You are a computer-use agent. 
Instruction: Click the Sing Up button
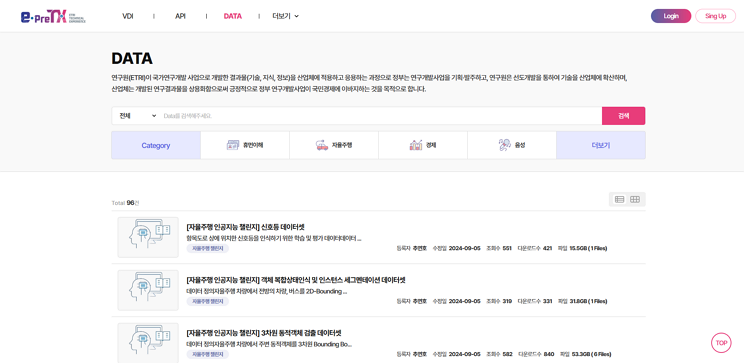716,16
